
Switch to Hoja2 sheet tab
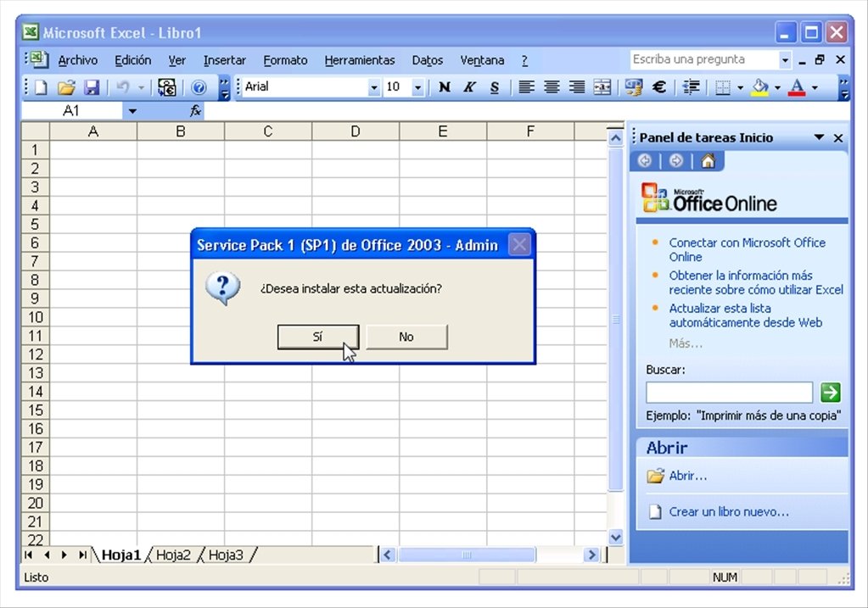tap(173, 555)
